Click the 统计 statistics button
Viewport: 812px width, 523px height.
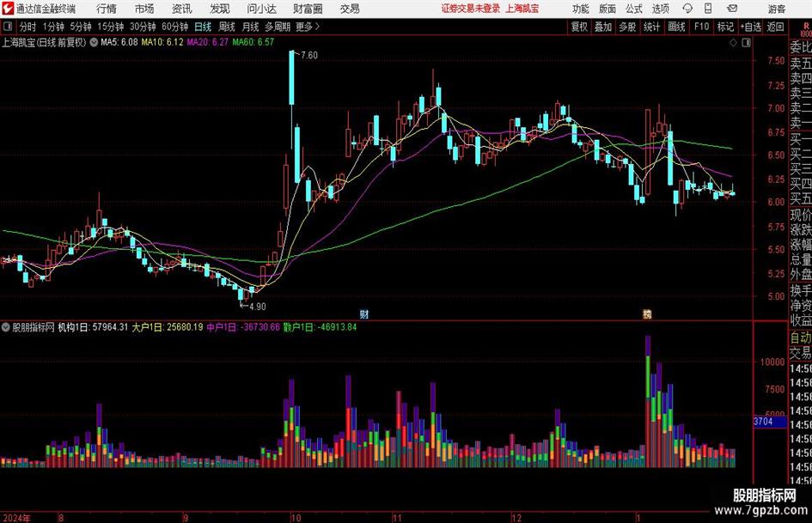pos(651,27)
